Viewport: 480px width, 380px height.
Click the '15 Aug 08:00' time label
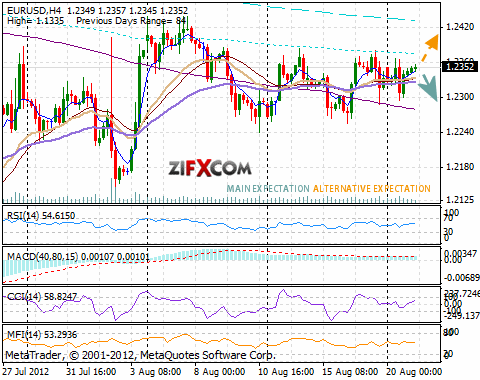[x=350, y=372]
